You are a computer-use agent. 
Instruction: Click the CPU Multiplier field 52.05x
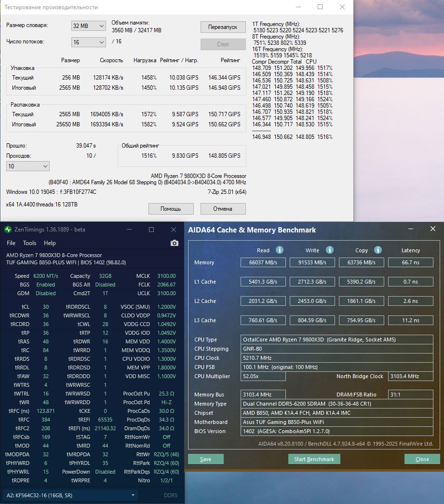point(263,376)
